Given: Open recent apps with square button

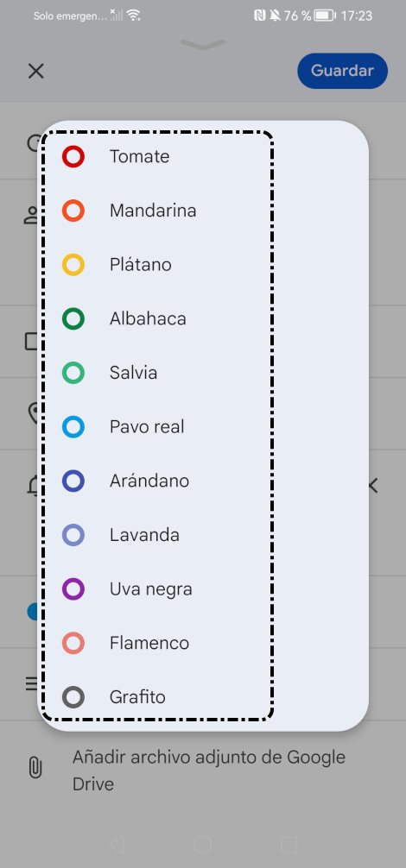Looking at the screenshot, I should pos(289,845).
